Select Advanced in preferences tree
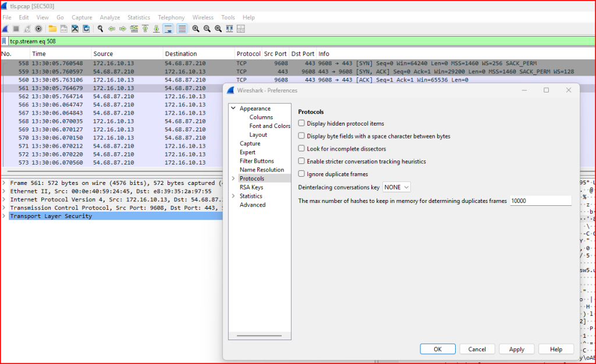Screen dimensions: 596x364 tap(253, 205)
